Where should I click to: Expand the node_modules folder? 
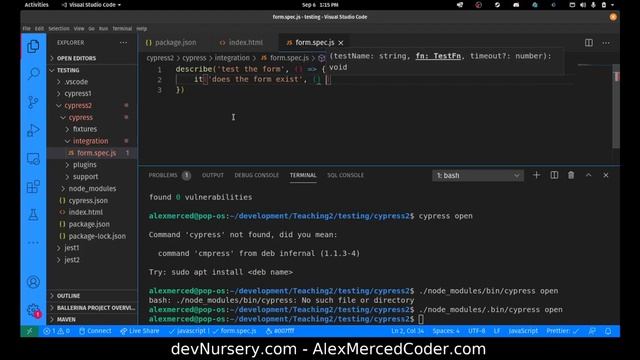tap(92, 189)
